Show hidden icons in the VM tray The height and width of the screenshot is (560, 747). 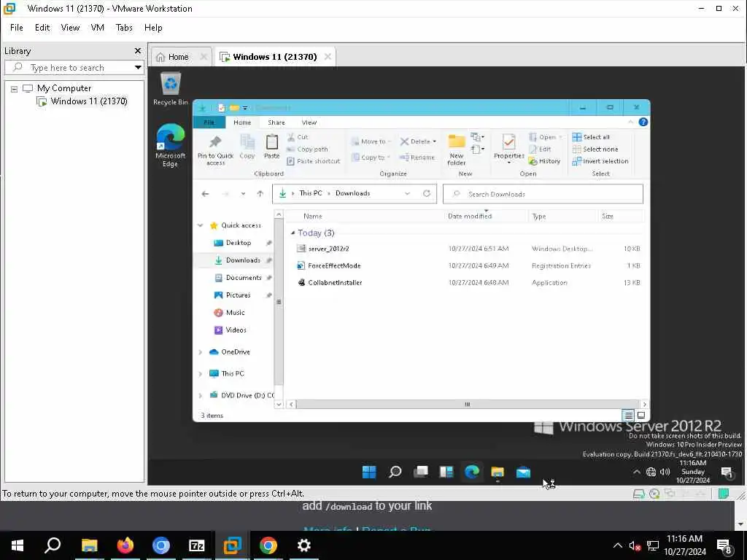636,472
